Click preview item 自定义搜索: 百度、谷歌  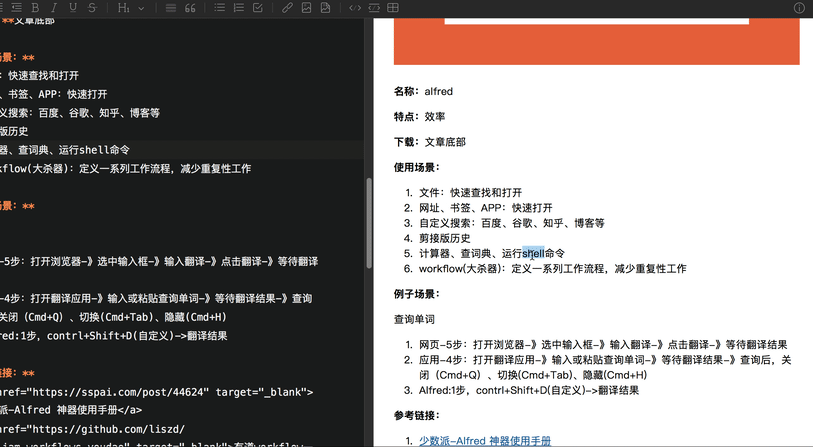(512, 223)
